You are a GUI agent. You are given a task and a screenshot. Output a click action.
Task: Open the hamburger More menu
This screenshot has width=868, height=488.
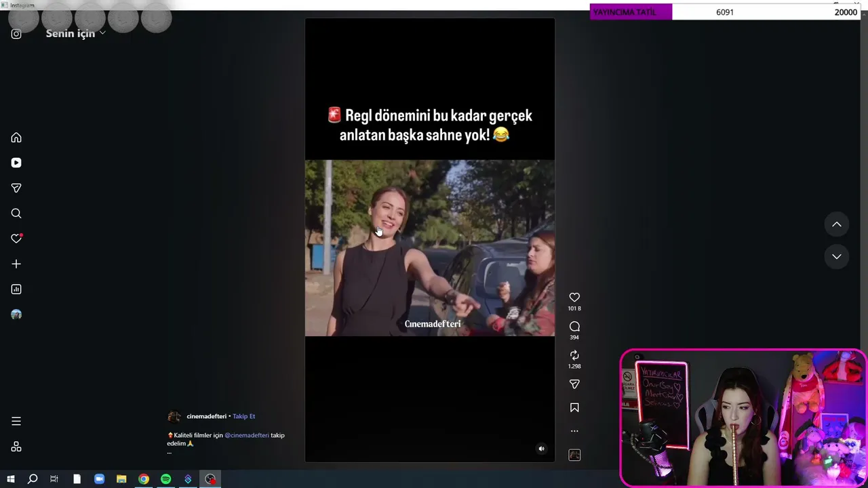(x=16, y=421)
